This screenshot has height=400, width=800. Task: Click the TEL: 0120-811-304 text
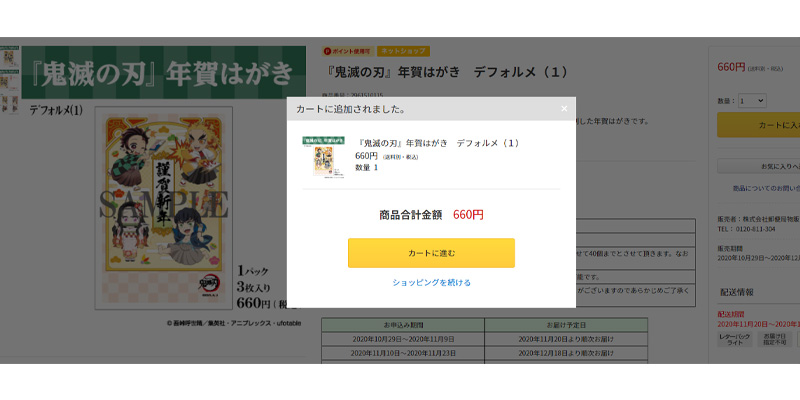coord(746,229)
